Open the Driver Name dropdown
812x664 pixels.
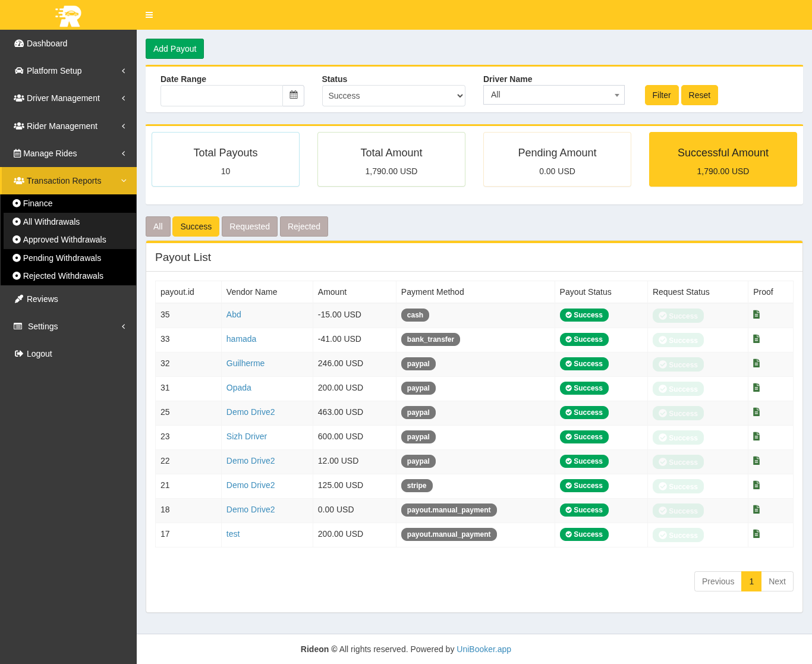(553, 95)
